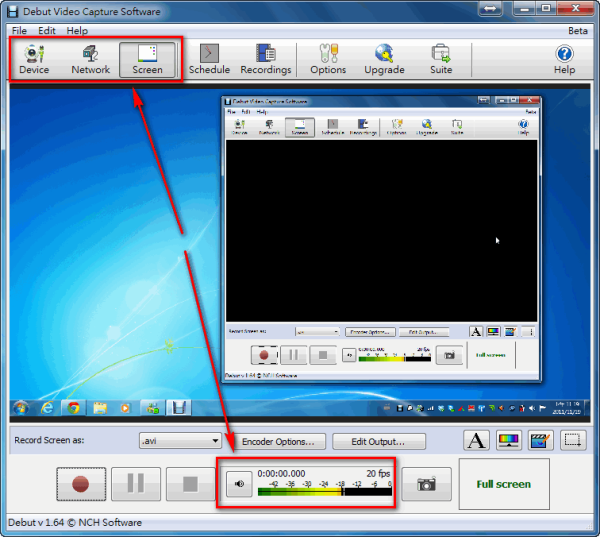Screen dimensions: 600x537
Task: Select the Screen button in the preview window
Action: 300,127
